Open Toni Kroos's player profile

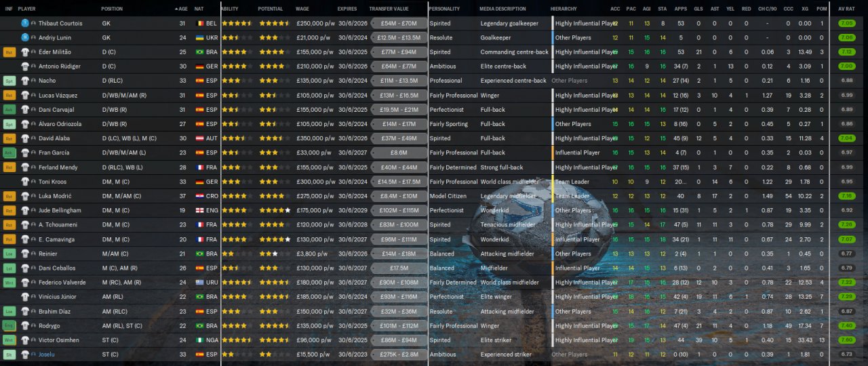54,182
